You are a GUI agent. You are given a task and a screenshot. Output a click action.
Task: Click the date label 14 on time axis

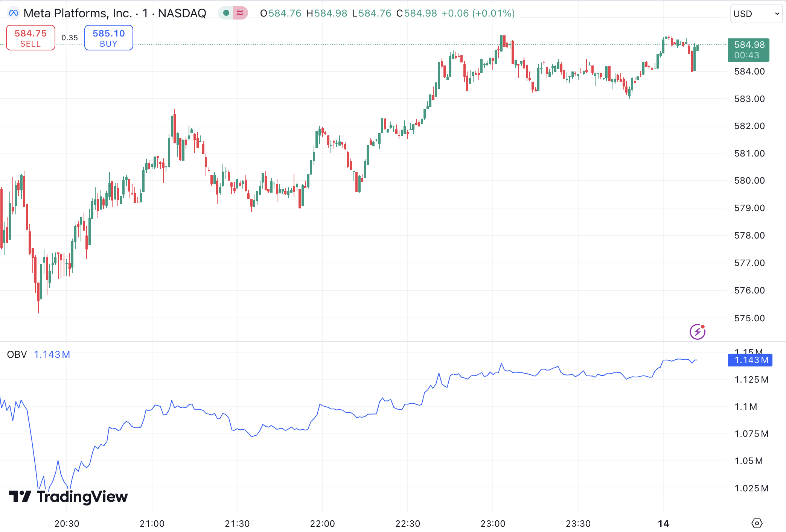[663, 523]
